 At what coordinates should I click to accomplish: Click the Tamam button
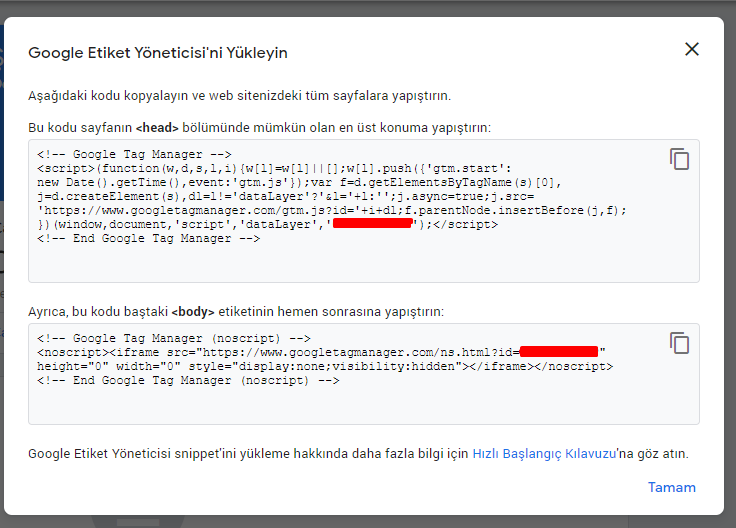click(672, 487)
